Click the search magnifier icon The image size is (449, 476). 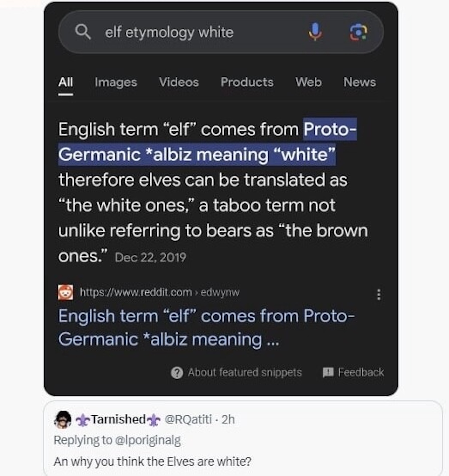pos(83,32)
